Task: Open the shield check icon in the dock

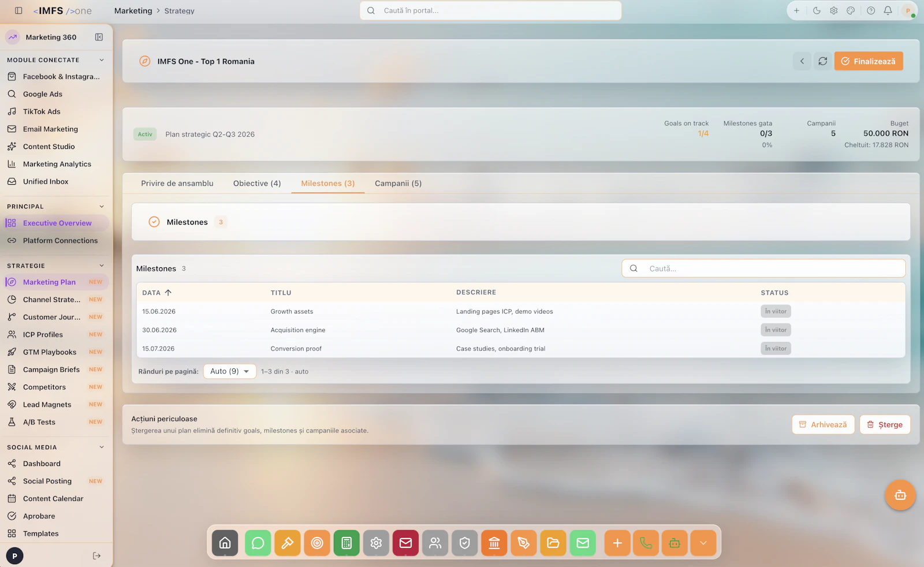Action: pos(465,543)
